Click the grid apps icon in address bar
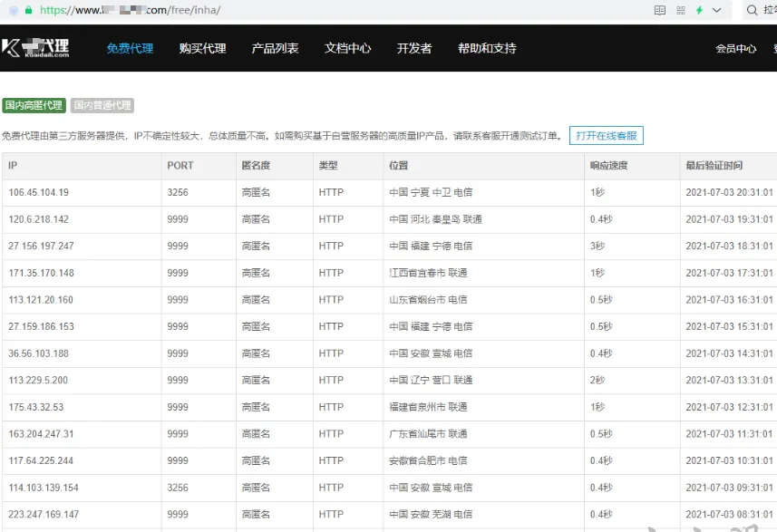The image size is (777, 532). [680, 10]
